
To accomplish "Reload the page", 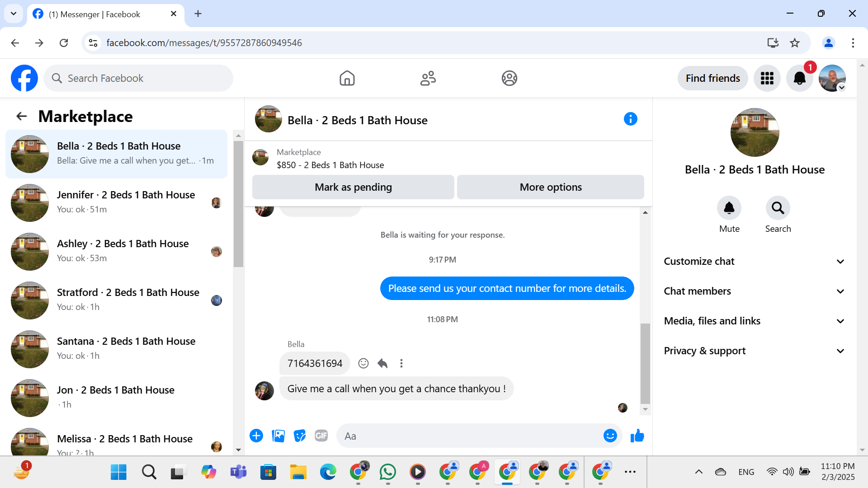I will tap(64, 43).
